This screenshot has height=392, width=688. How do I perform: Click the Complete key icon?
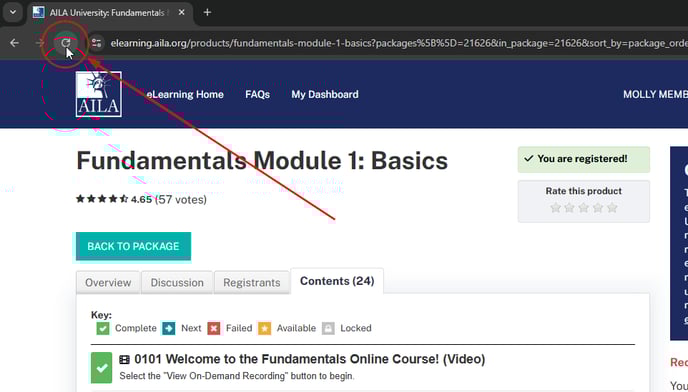pyautogui.click(x=103, y=328)
